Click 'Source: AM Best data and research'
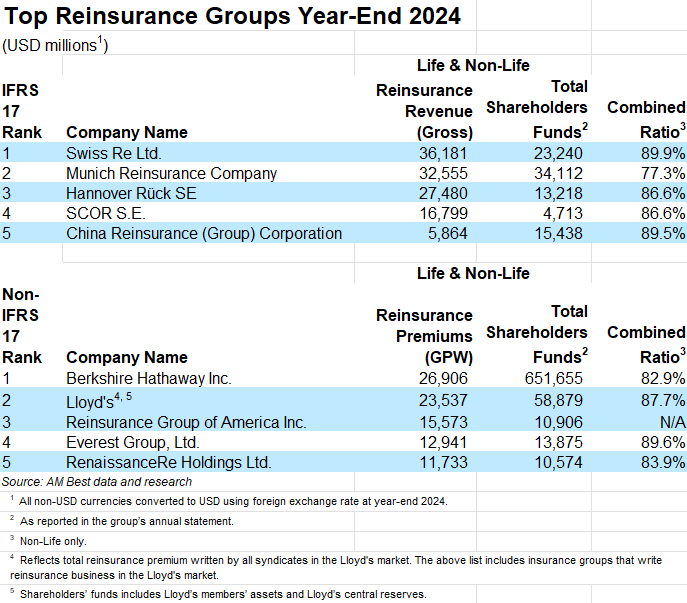687x603 pixels. 97,482
